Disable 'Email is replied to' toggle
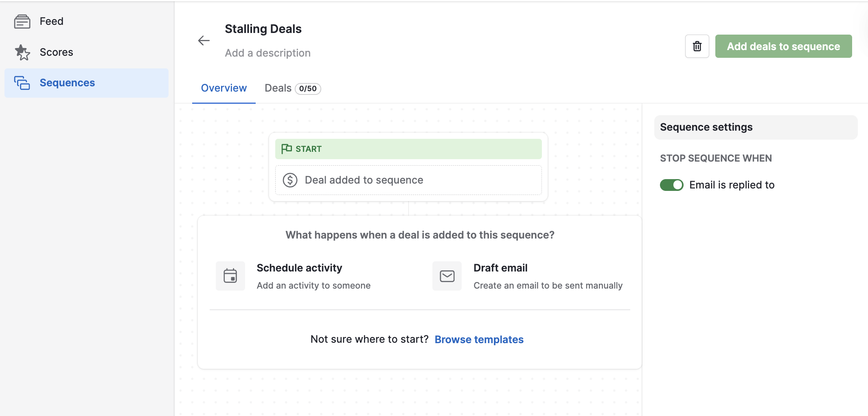This screenshot has height=416, width=868. tap(672, 185)
